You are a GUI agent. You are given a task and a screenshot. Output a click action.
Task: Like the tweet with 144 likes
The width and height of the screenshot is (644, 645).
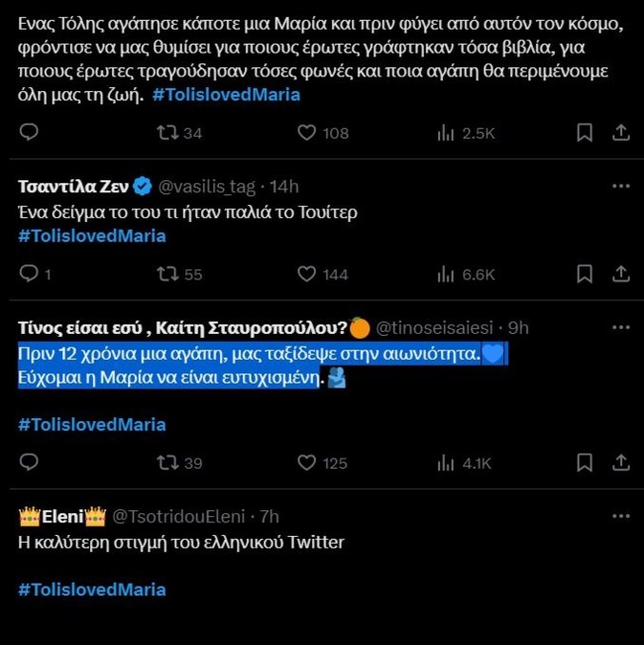307,273
